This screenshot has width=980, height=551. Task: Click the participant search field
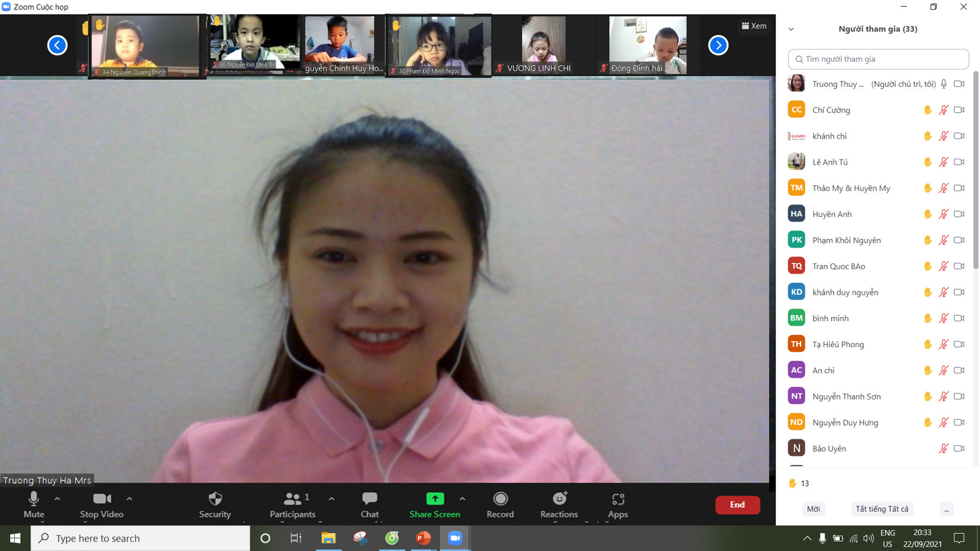click(x=878, y=59)
